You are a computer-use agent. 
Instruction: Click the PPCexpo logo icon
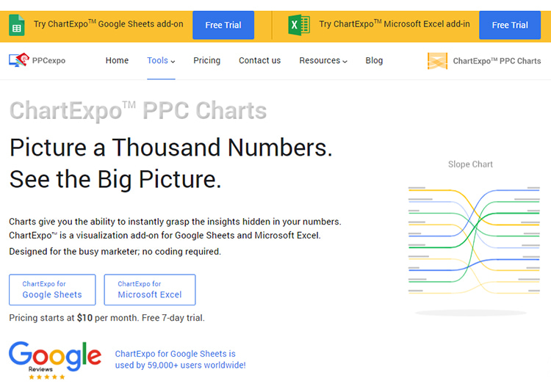pos(19,60)
